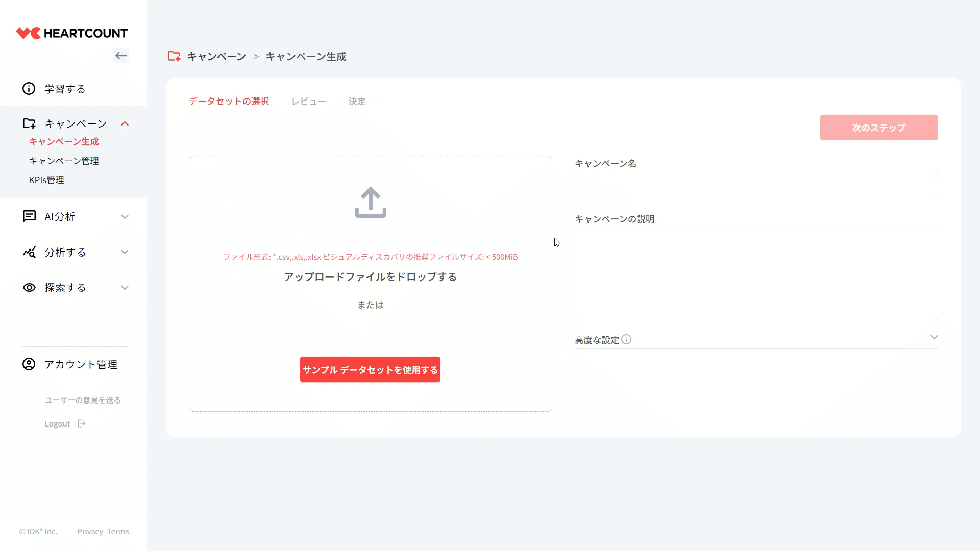Click breadcrumb folder icon near キャンペーン
This screenshot has height=551, width=980.
pos(174,56)
